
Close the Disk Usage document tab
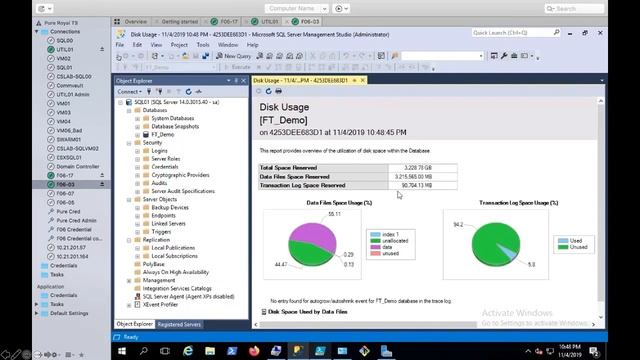point(362,80)
